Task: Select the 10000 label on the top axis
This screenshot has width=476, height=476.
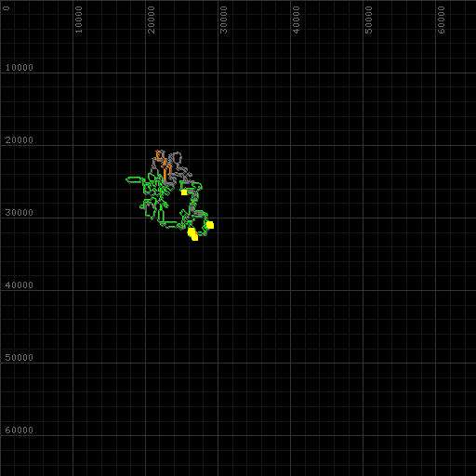Action: [78, 20]
